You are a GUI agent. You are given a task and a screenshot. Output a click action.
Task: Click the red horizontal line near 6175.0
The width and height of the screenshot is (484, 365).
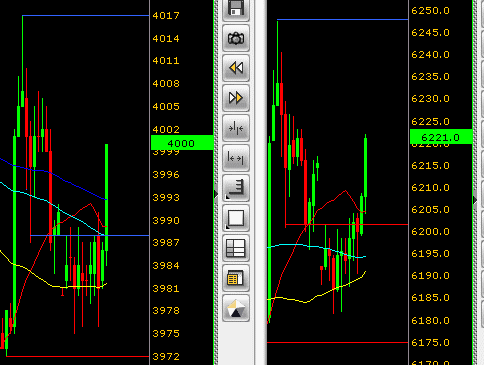coord(337,342)
